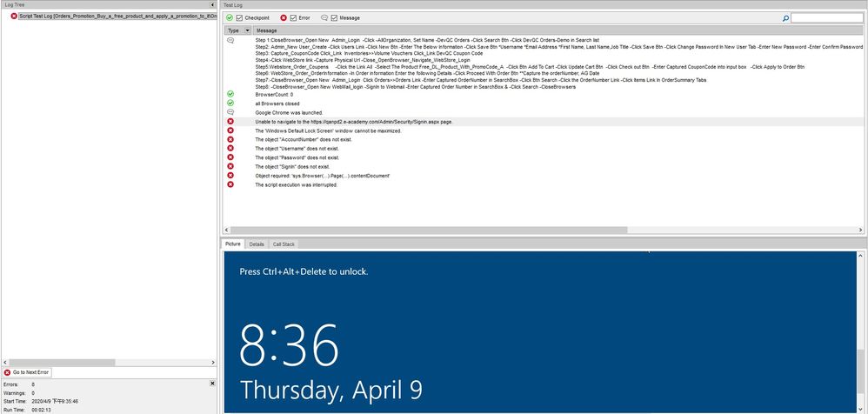Image resolution: width=868 pixels, height=414 pixels.
Task: Toggle the Error filter checkbox
Action: (x=293, y=17)
